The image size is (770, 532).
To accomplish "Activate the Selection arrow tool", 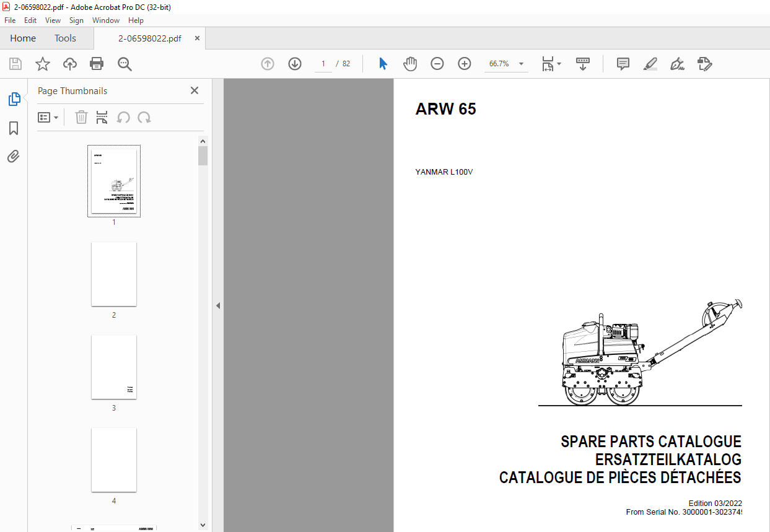I will coord(383,64).
